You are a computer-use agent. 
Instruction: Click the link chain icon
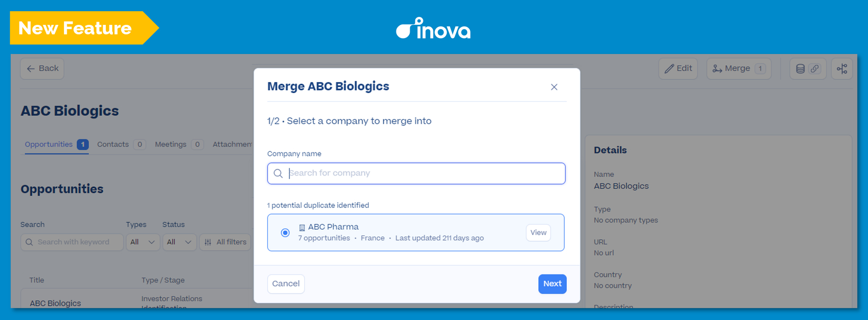coord(815,69)
